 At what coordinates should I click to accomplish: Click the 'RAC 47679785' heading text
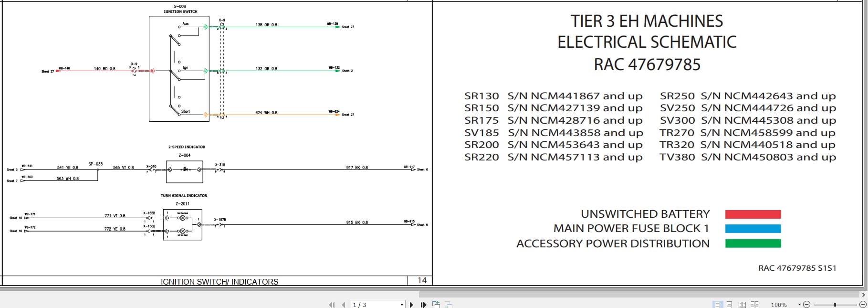647,64
